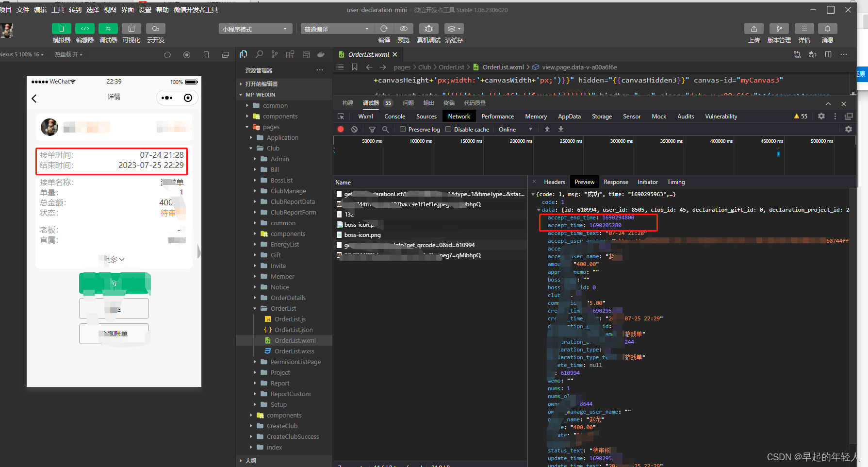Image resolution: width=868 pixels, height=467 pixels.
Task: Open the extensions icon in the editor sidebar
Action: click(290, 54)
